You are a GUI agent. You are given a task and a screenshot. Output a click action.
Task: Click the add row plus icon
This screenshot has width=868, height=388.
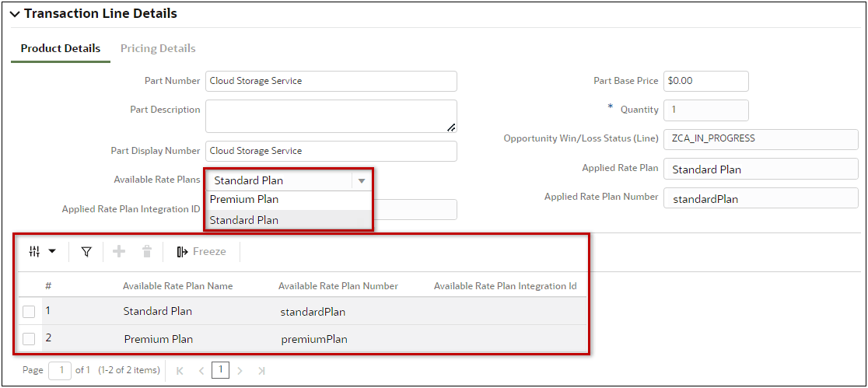tap(119, 252)
